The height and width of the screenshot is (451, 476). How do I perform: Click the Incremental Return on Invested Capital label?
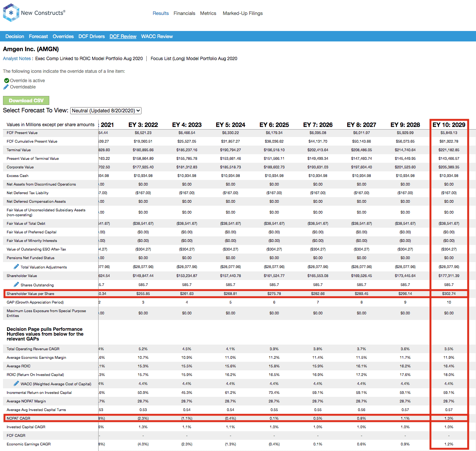tap(39, 392)
